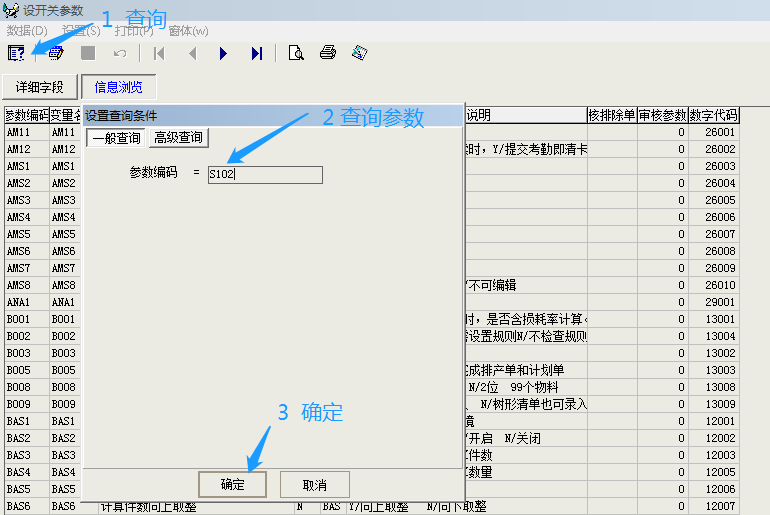Jump to the first record arrow
Screen dimensions: 770x515
click(x=159, y=53)
